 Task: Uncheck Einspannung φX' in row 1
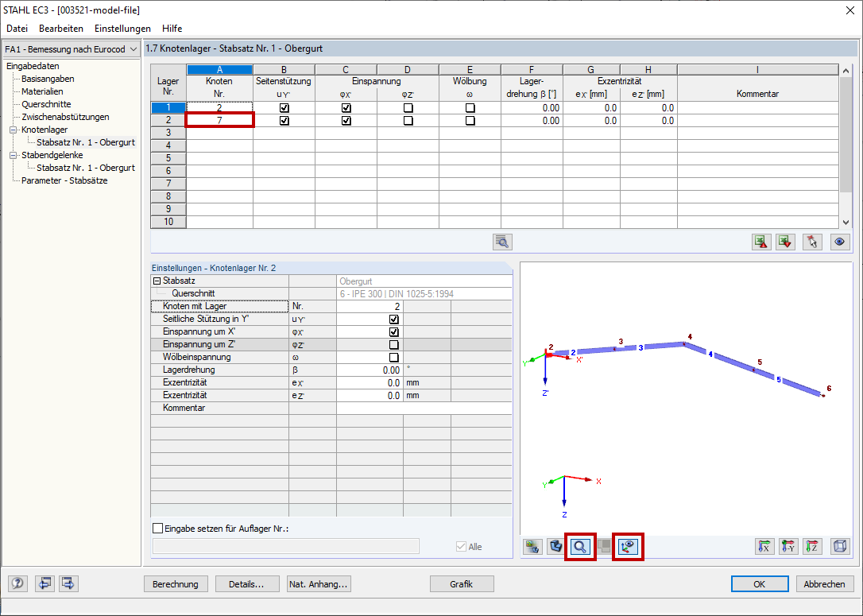tap(346, 108)
